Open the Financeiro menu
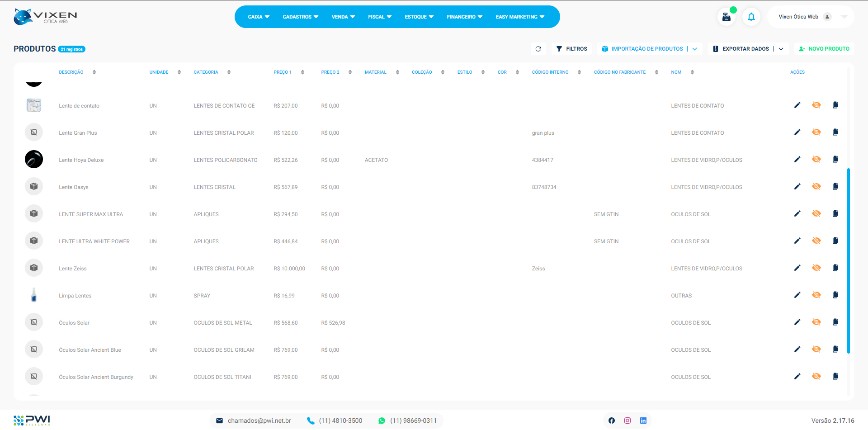Image resolution: width=868 pixels, height=430 pixels. (x=464, y=17)
